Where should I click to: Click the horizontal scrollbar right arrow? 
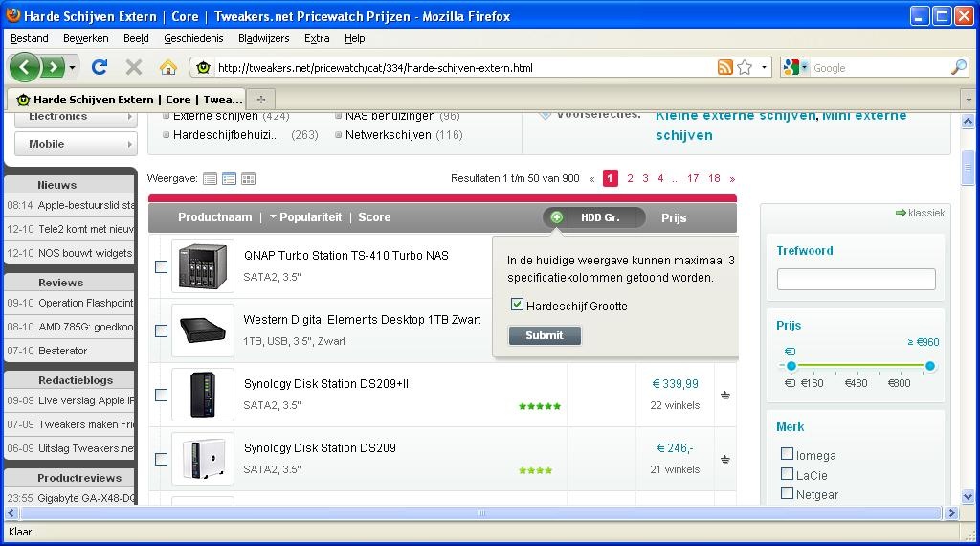pyautogui.click(x=951, y=513)
